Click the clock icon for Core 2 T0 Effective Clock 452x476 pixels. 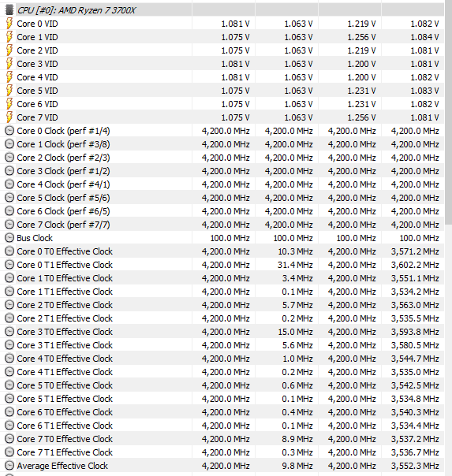click(x=9, y=304)
